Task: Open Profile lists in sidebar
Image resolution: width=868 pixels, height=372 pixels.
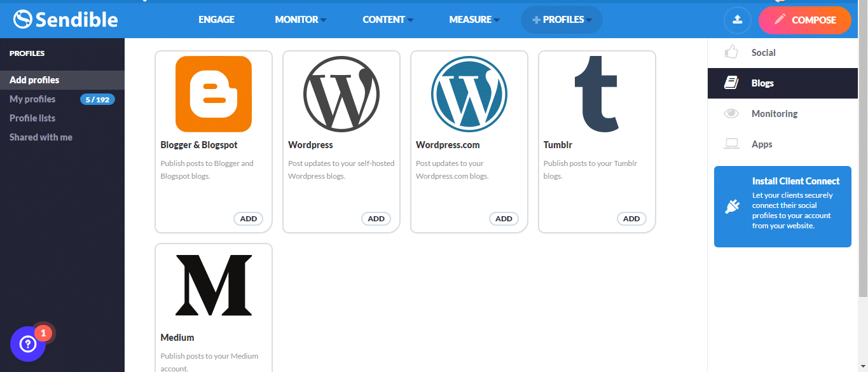Action: tap(32, 118)
